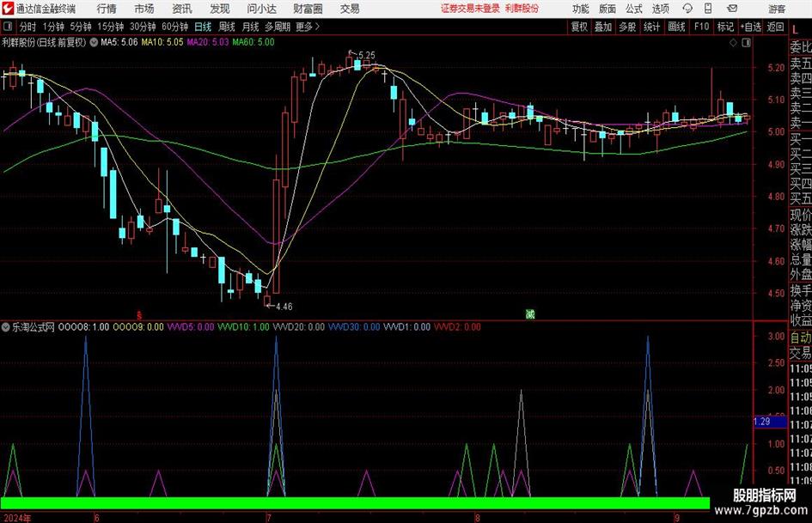Add stock via +自选 button

[x=750, y=27]
